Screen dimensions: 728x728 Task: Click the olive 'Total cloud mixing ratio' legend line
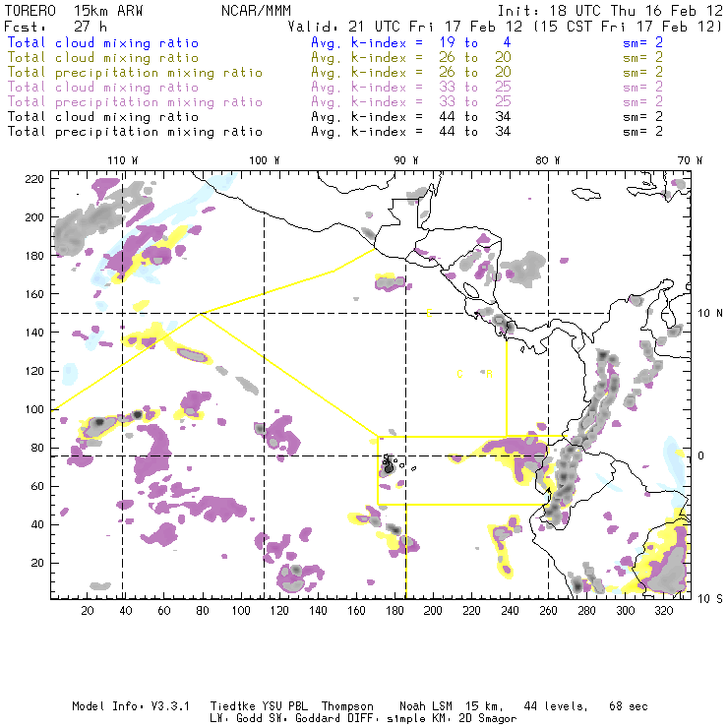pos(103,58)
